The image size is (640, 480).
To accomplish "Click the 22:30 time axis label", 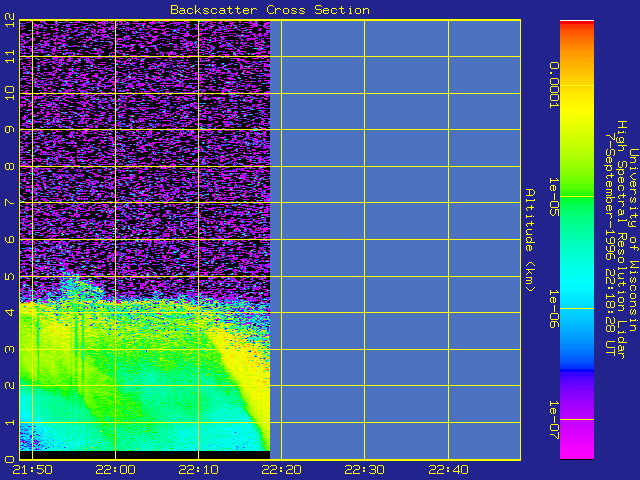I will 364,470.
